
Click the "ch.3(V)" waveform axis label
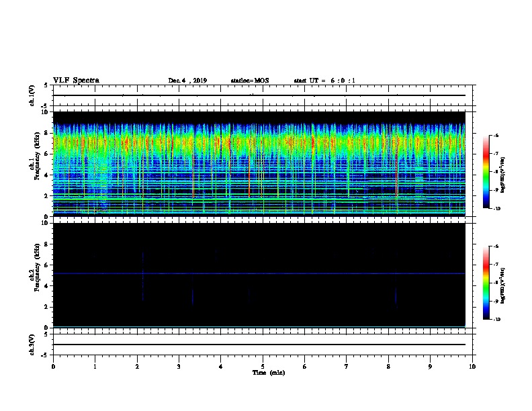pyautogui.click(x=32, y=345)
